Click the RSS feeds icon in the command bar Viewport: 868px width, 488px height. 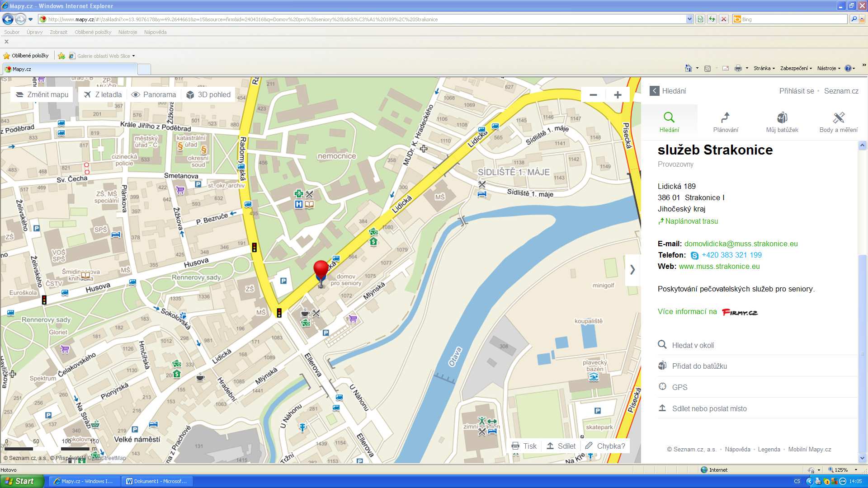point(708,68)
